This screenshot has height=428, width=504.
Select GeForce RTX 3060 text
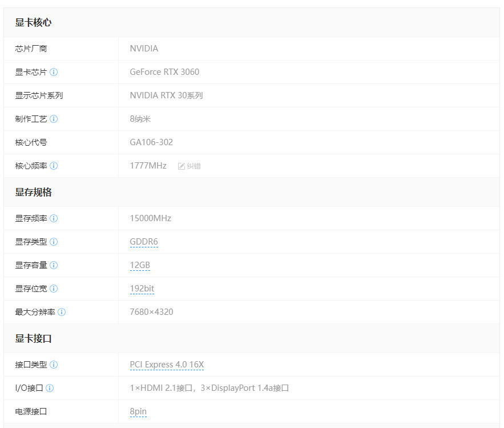click(164, 72)
